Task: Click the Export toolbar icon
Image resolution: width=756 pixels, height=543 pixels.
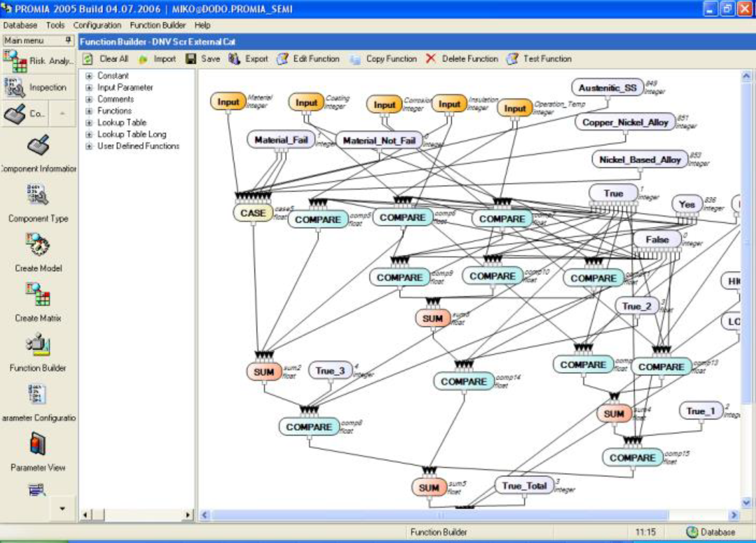Action: tap(234, 59)
